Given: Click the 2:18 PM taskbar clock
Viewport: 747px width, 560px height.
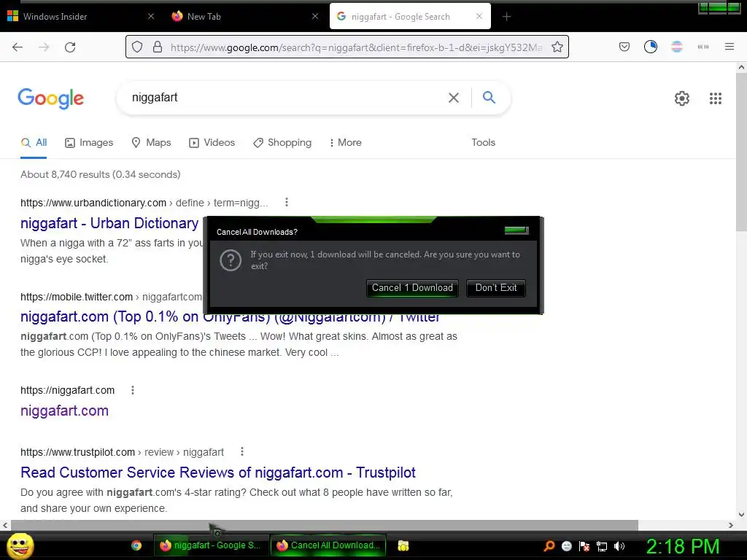Looking at the screenshot, I should (x=682, y=547).
